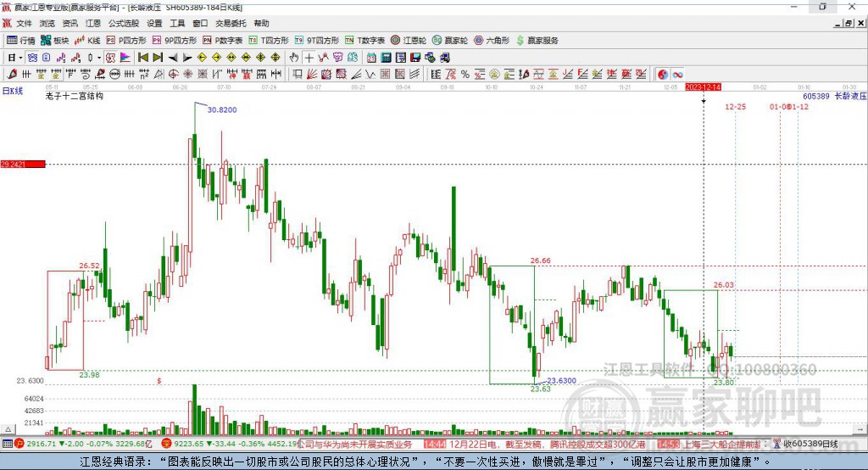Open the 行情 market quotes view
868x470 pixels.
(x=20, y=41)
